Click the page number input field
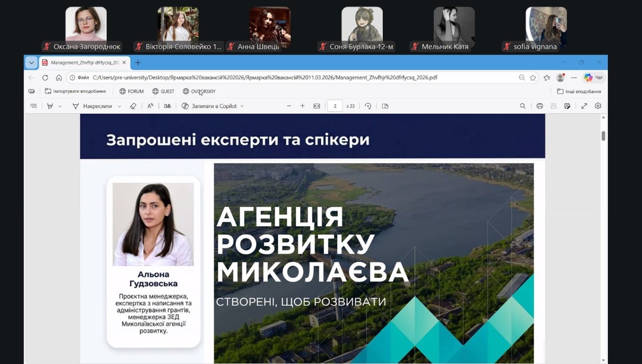The height and width of the screenshot is (364, 642). (335, 106)
